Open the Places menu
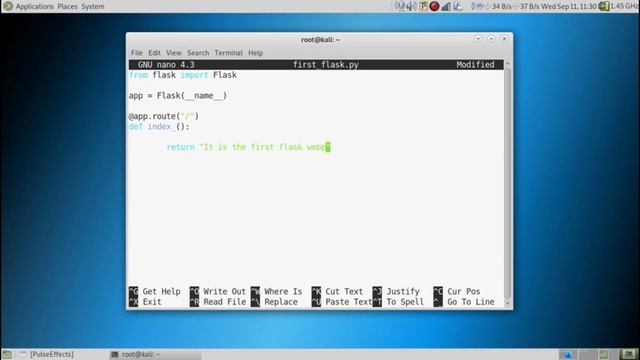Image resolution: width=640 pixels, height=360 pixels. click(x=67, y=6)
